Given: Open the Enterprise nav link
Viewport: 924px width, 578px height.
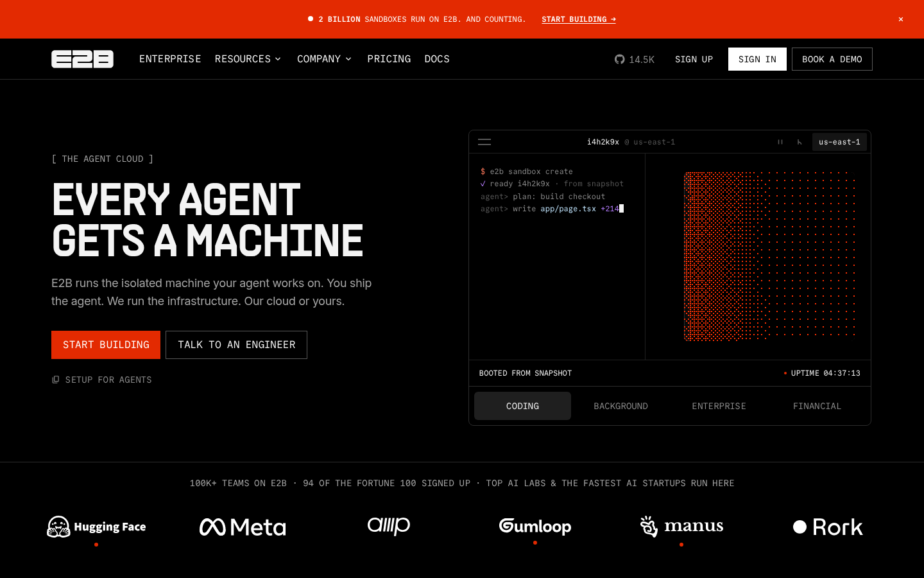Looking at the screenshot, I should point(170,59).
